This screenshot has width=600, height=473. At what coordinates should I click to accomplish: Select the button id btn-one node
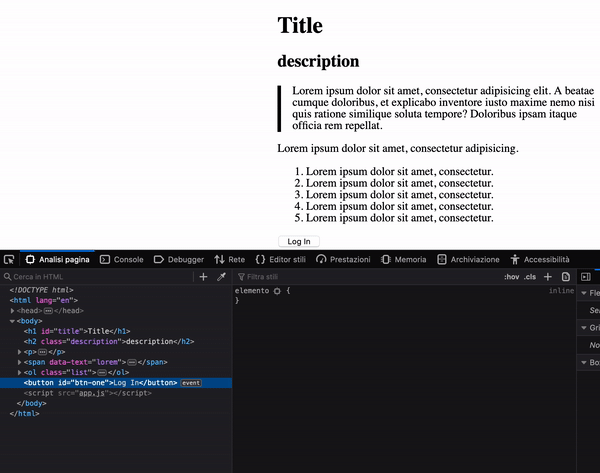[x=100, y=383]
